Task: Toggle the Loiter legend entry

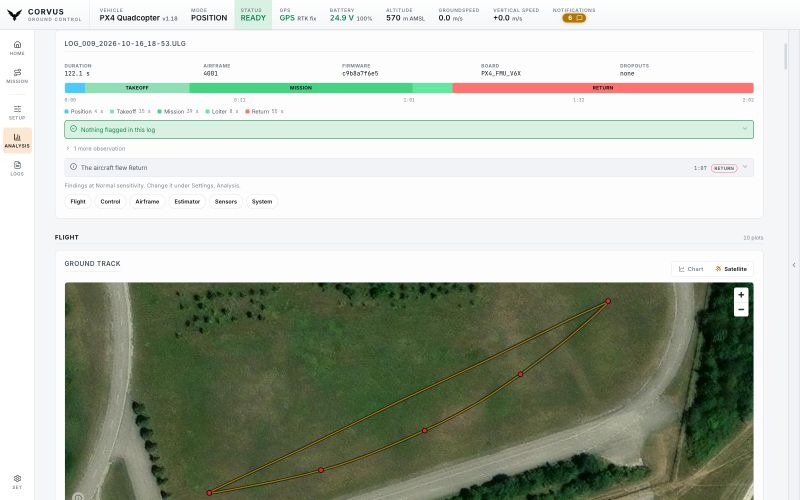Action: [222, 111]
